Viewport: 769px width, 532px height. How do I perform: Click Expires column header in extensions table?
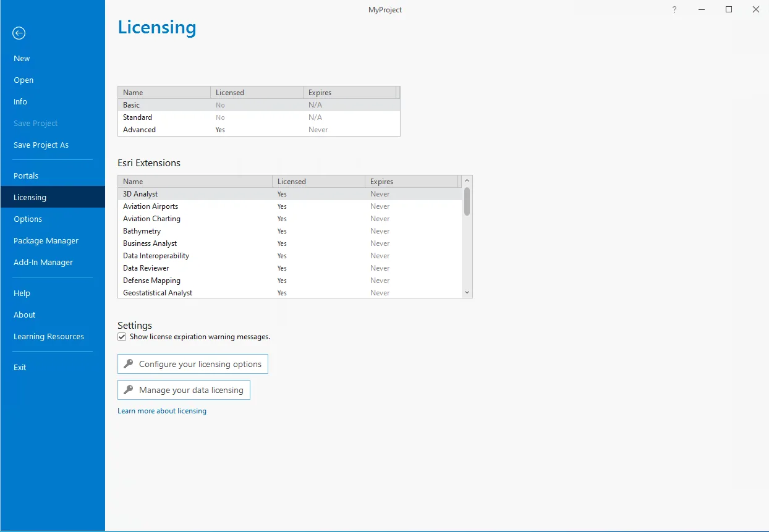click(x=412, y=182)
